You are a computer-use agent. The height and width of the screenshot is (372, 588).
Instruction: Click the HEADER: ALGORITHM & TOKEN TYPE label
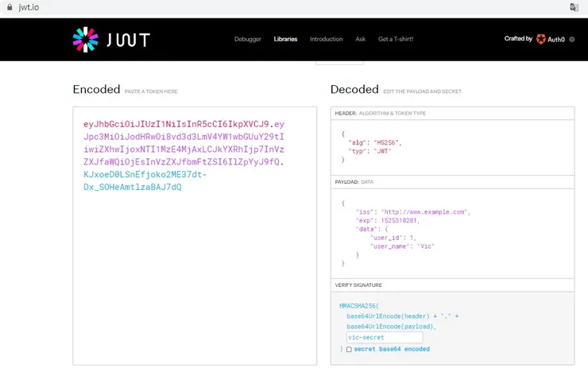[381, 113]
